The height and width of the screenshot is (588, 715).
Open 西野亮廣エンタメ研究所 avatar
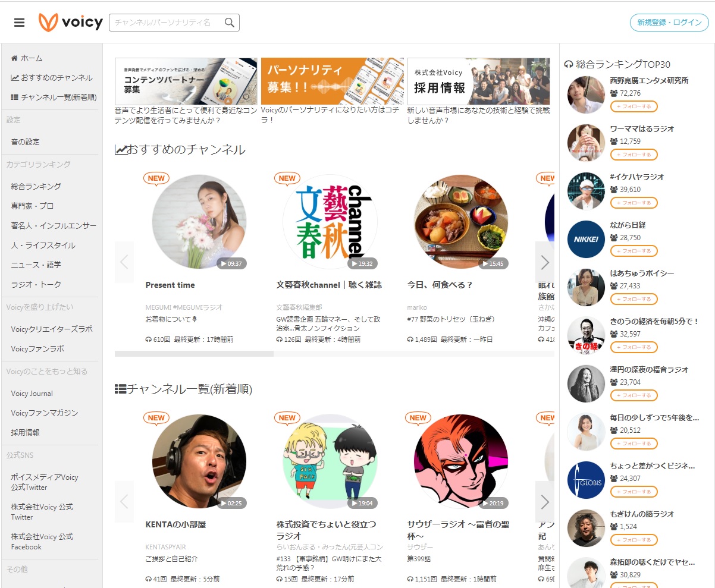click(x=586, y=95)
